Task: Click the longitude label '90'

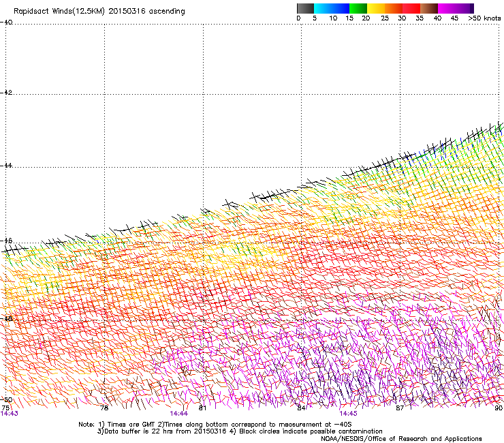Action: click(x=499, y=408)
